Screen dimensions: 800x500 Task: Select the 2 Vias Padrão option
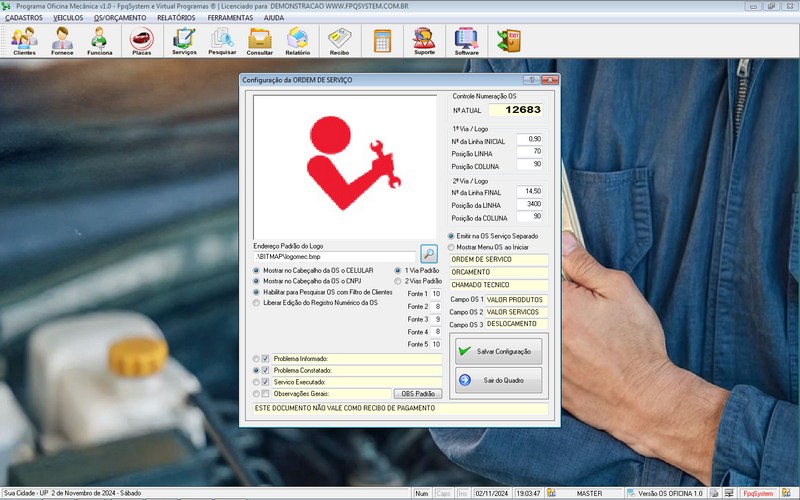398,281
